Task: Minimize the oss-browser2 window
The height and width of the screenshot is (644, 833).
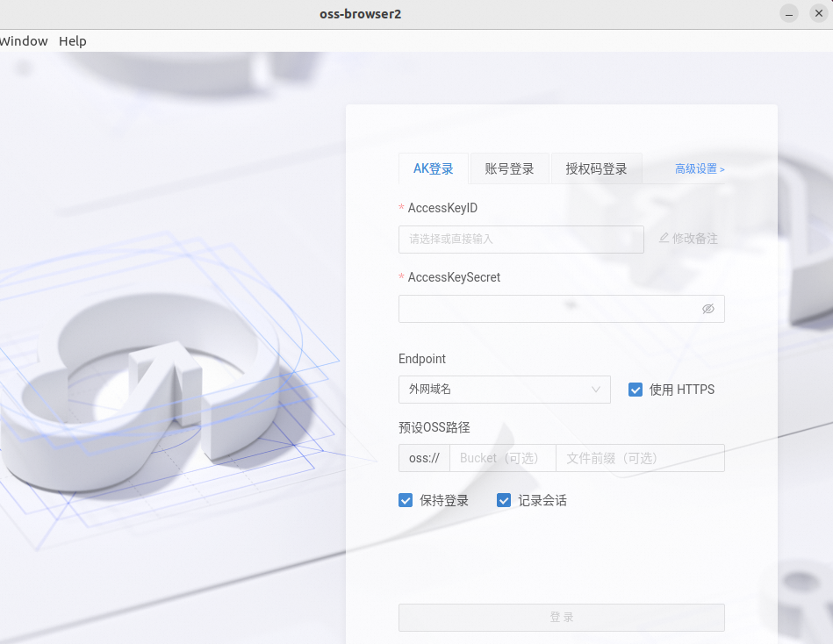Action: (789, 14)
